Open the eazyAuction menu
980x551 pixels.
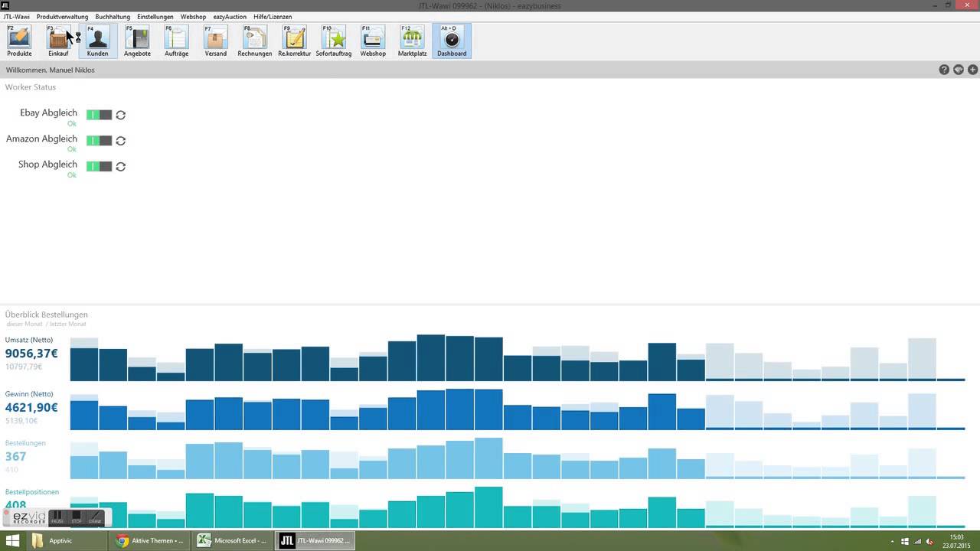[x=230, y=16]
